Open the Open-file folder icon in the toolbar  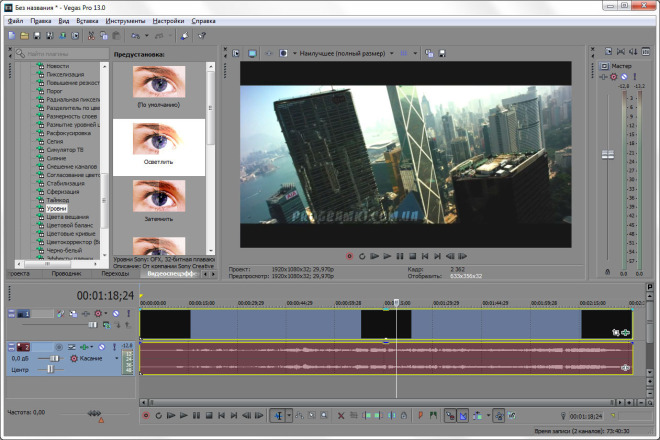(x=24, y=36)
